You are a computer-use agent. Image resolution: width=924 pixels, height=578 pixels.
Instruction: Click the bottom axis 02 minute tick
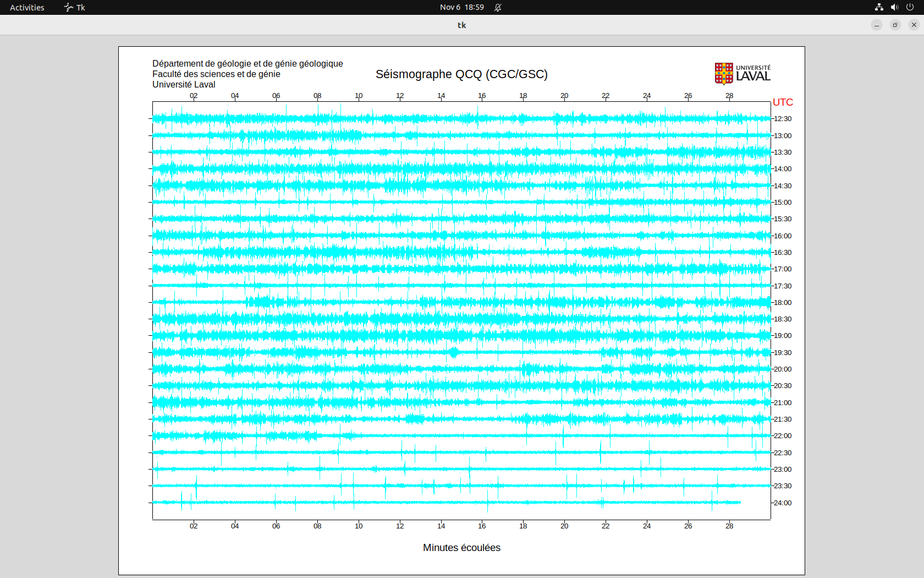[x=194, y=526]
